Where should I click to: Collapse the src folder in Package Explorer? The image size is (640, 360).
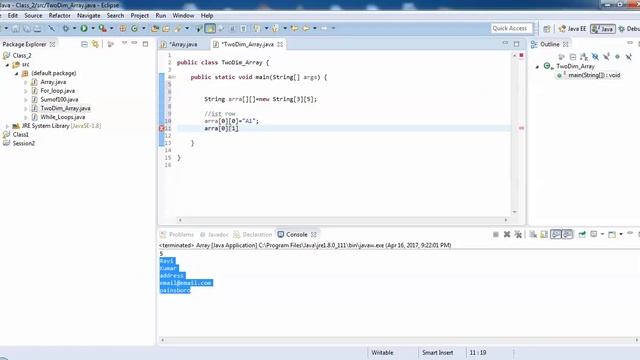7,64
